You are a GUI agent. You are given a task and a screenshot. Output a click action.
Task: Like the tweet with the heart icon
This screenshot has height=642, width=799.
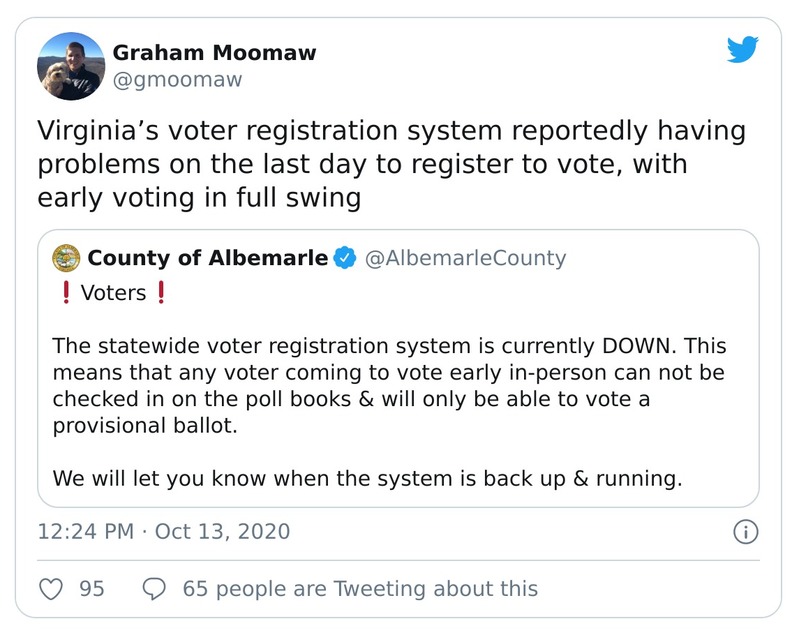click(x=51, y=589)
